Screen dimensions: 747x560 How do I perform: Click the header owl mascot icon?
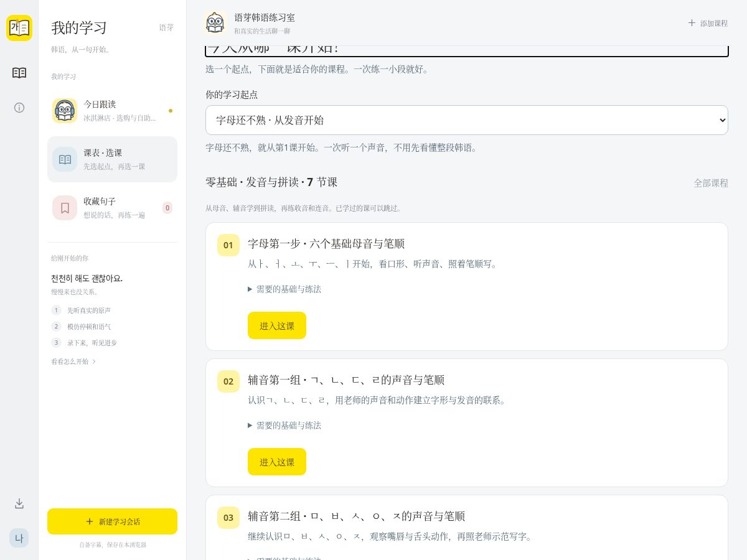click(215, 23)
